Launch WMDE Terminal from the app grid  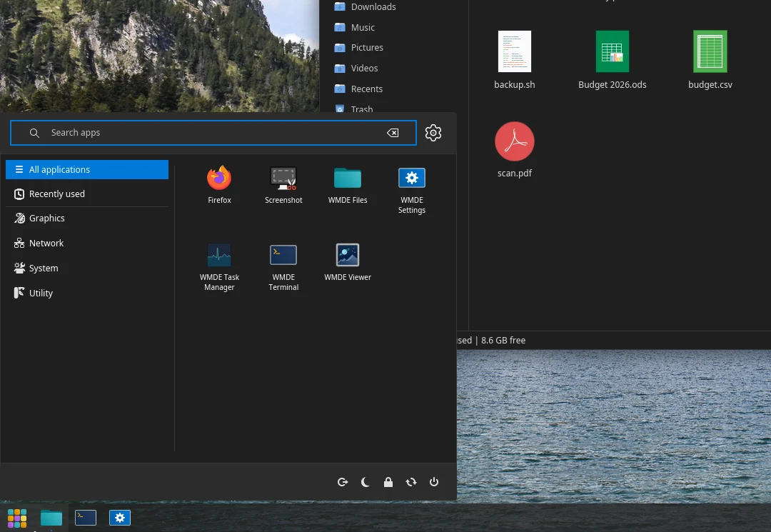pos(283,268)
